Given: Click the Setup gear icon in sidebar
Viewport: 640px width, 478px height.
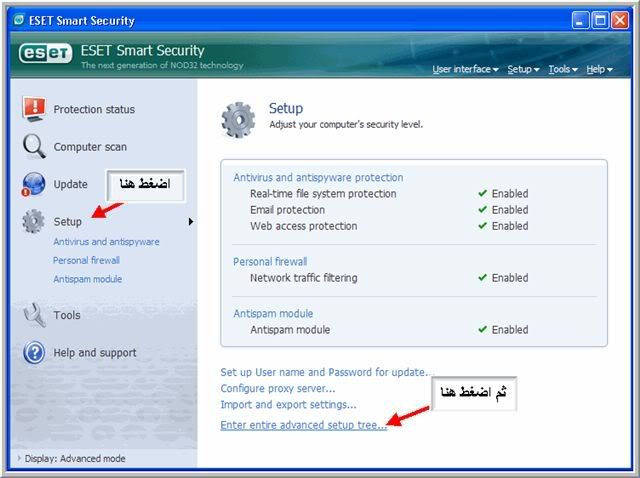Looking at the screenshot, I should tap(33, 221).
